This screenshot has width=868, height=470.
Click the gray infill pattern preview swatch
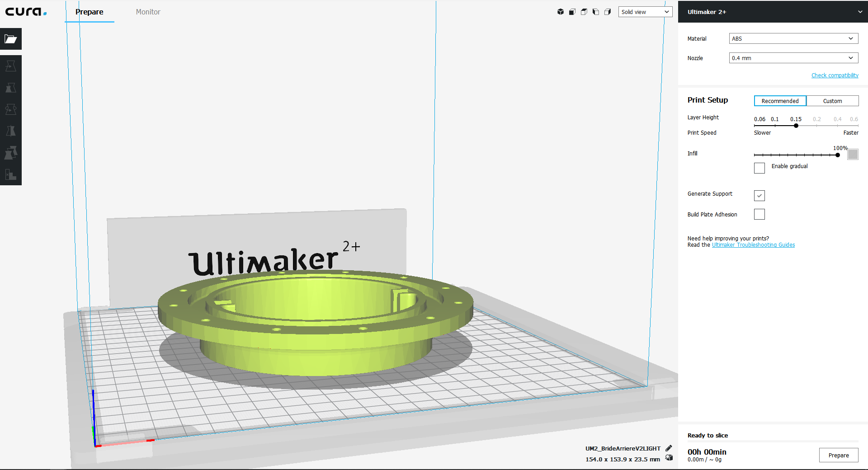(853, 155)
